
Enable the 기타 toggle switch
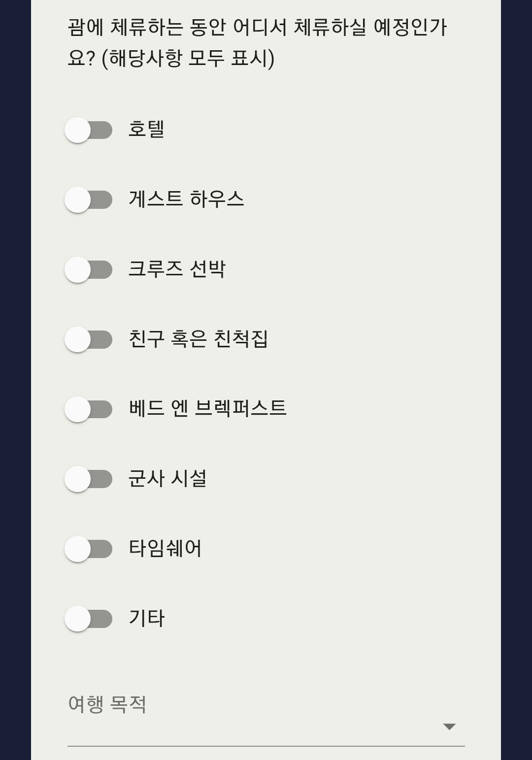tap(89, 619)
